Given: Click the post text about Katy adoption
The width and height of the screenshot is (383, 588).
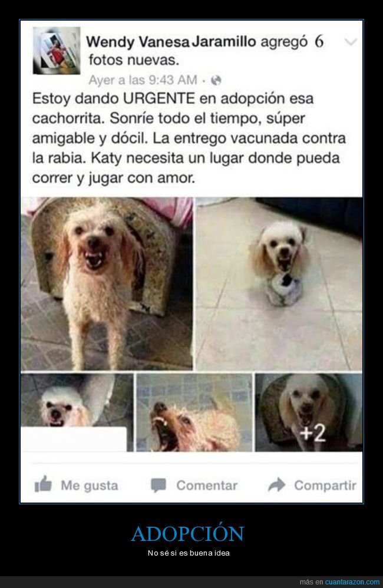Looking at the screenshot, I should (x=189, y=138).
